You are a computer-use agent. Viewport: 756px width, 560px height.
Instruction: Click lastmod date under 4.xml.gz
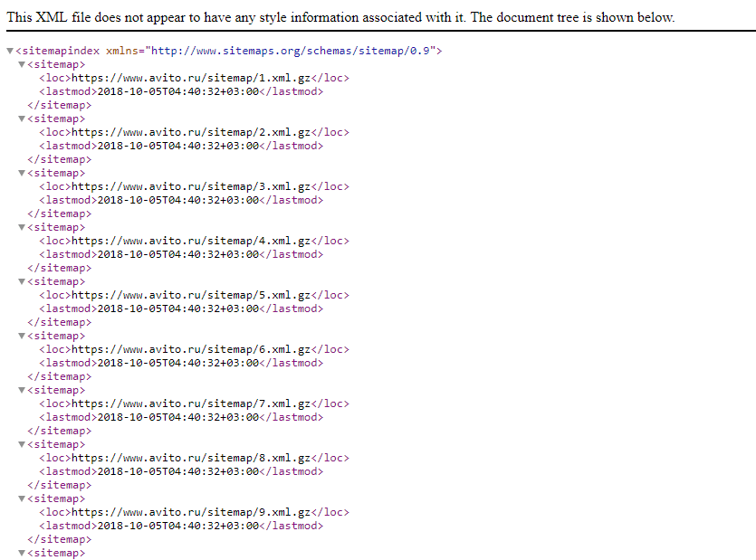178,254
